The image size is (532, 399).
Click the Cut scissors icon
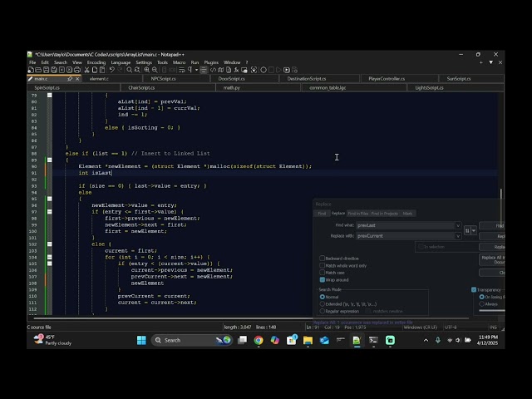86,70
